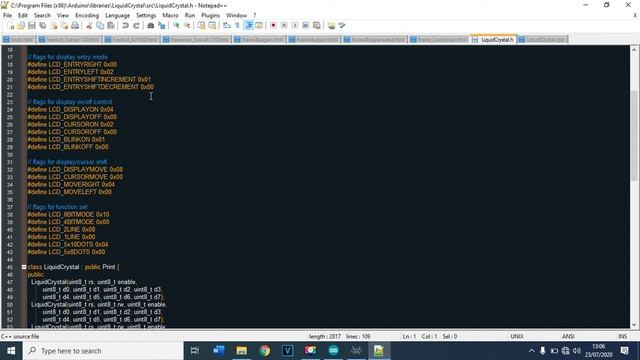
Task: Run macro multiple times icon
Action: pos(306,25)
